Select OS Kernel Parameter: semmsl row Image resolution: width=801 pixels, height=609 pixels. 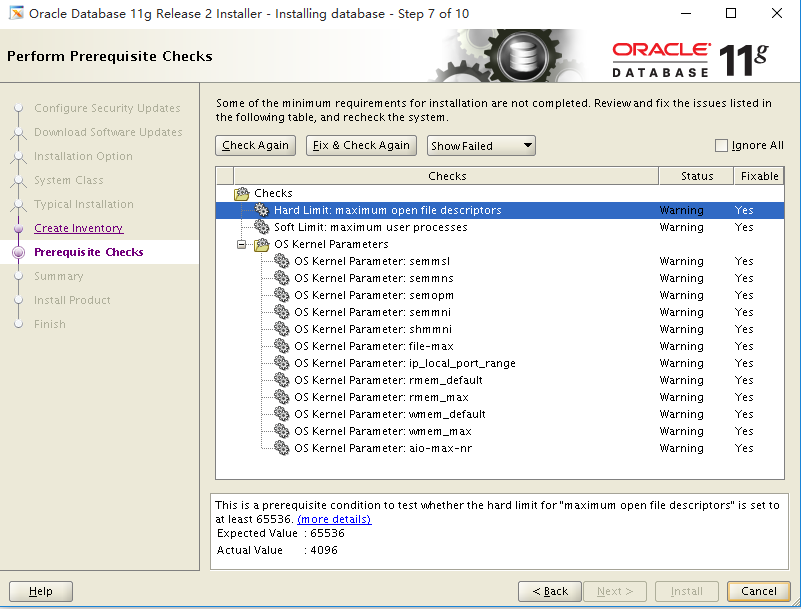click(500, 261)
